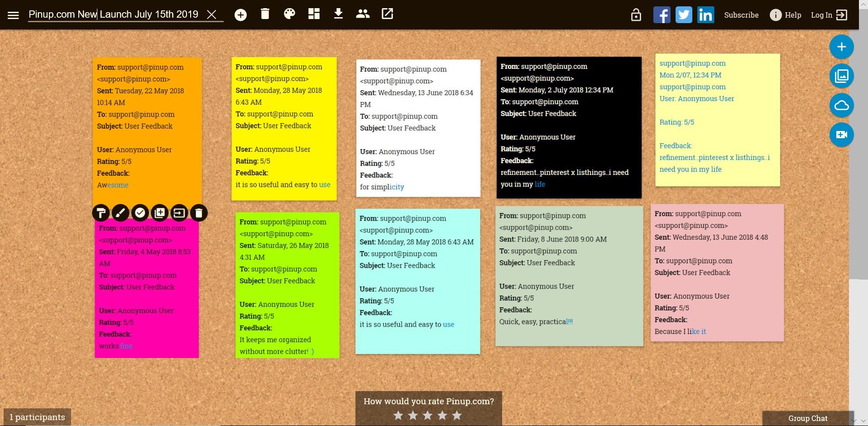This screenshot has height=426, width=868.
Task: Rate Pinup.com four stars (fourth star)
Action: (x=442, y=415)
